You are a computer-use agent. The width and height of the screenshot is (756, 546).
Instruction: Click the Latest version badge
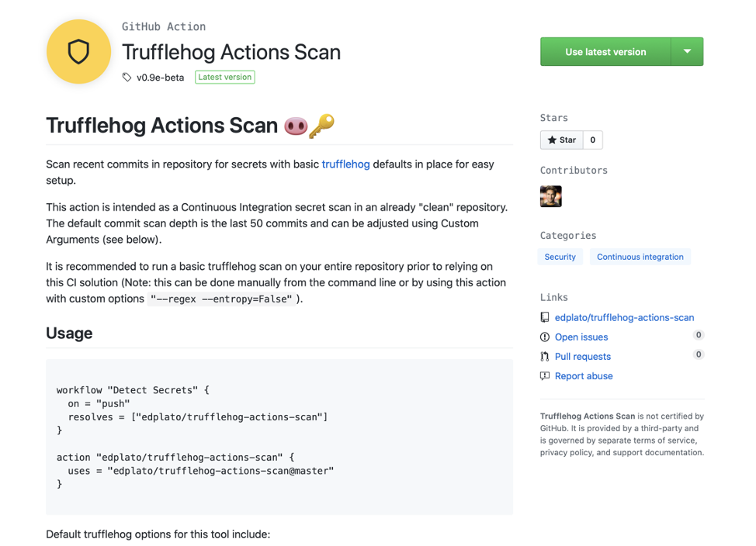(x=225, y=78)
